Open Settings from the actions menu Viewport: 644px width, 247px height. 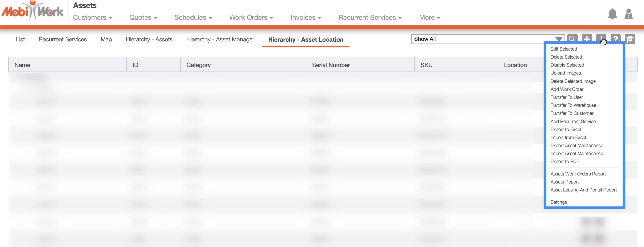pyautogui.click(x=558, y=202)
